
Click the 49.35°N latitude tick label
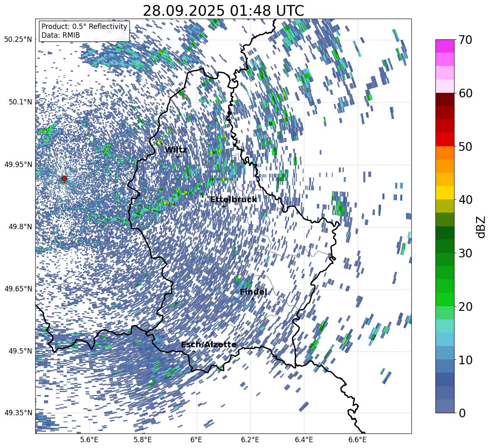pos(18,413)
